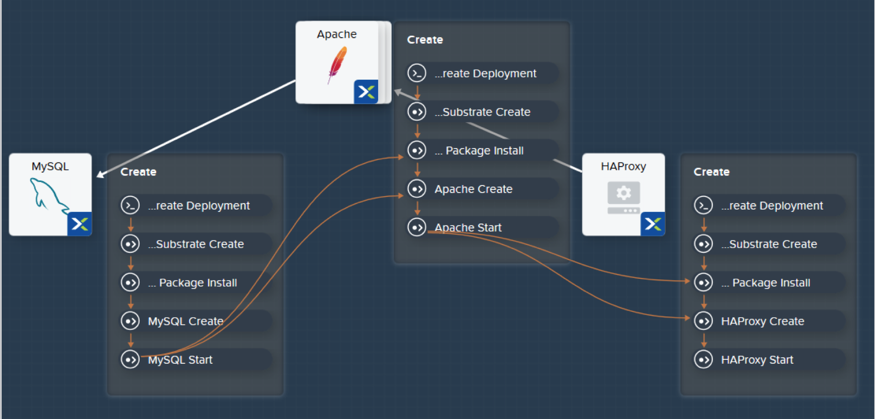Click the Apache Start task icon
875x419 pixels.
point(416,227)
